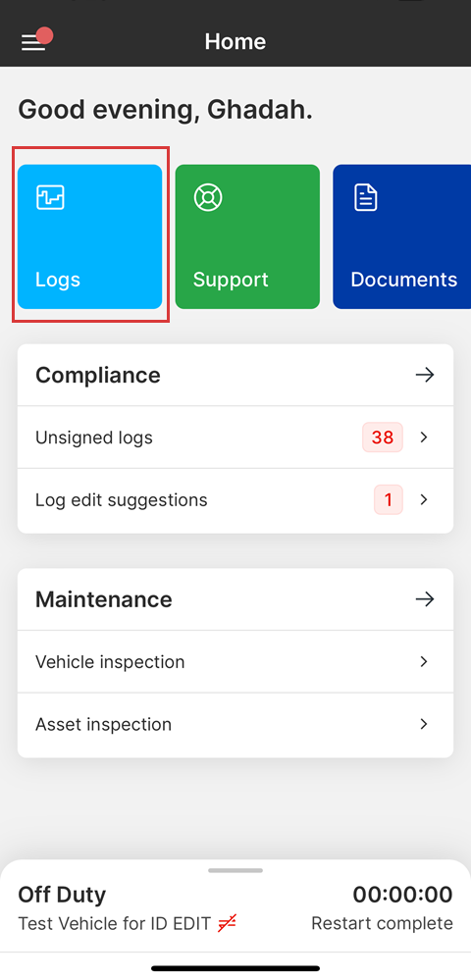Open Maintenance section arrow

pyautogui.click(x=425, y=599)
